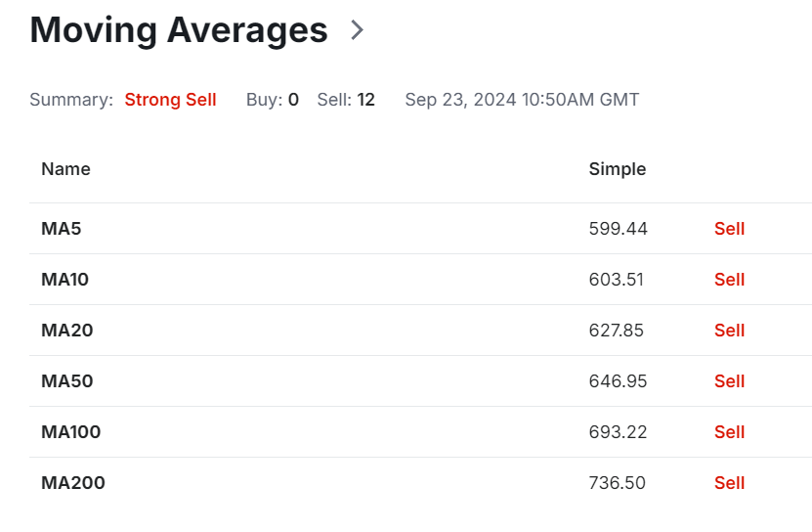Select the Sell: 12 count

pos(346,99)
